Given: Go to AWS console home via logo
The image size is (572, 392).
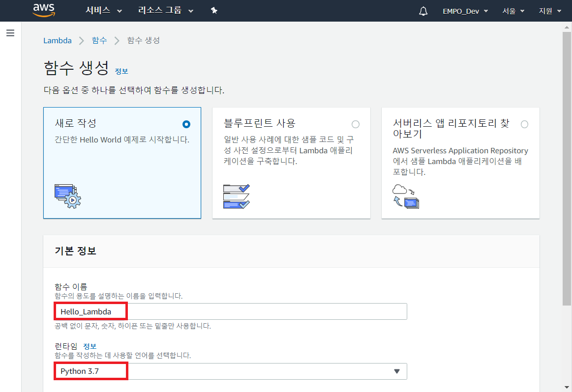Looking at the screenshot, I should pos(44,10).
